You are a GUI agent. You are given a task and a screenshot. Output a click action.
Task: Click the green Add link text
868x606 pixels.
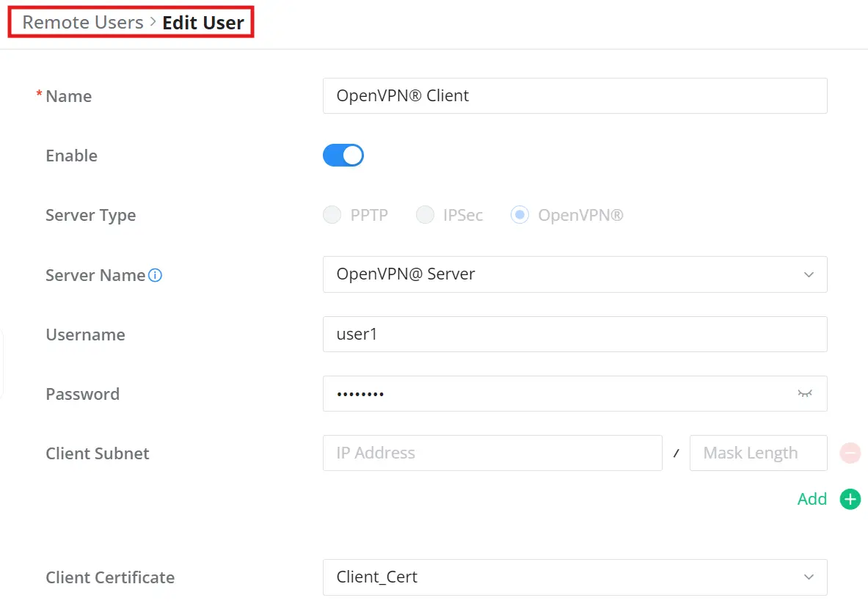[812, 499]
